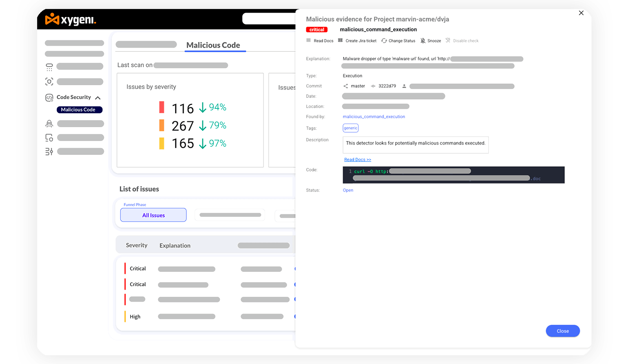Viewport: 628px width, 364px height.
Task: Open the Read Docs >> link
Action: click(357, 159)
